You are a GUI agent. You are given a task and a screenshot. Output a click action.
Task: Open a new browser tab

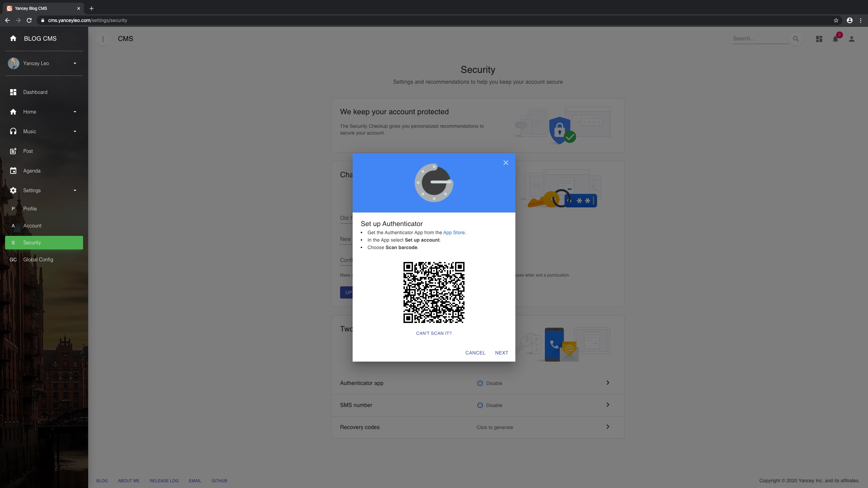(x=91, y=8)
